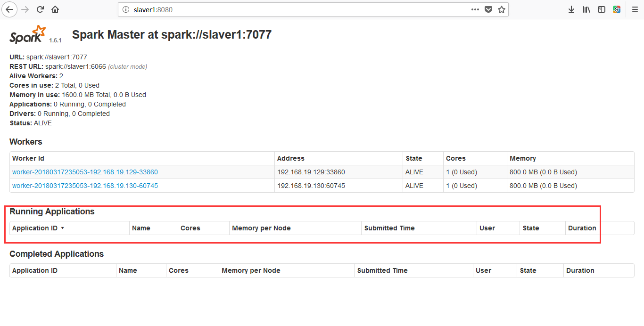Click ALIVE state of worker 192.168.19.129
The height and width of the screenshot is (326, 644).
tap(414, 172)
